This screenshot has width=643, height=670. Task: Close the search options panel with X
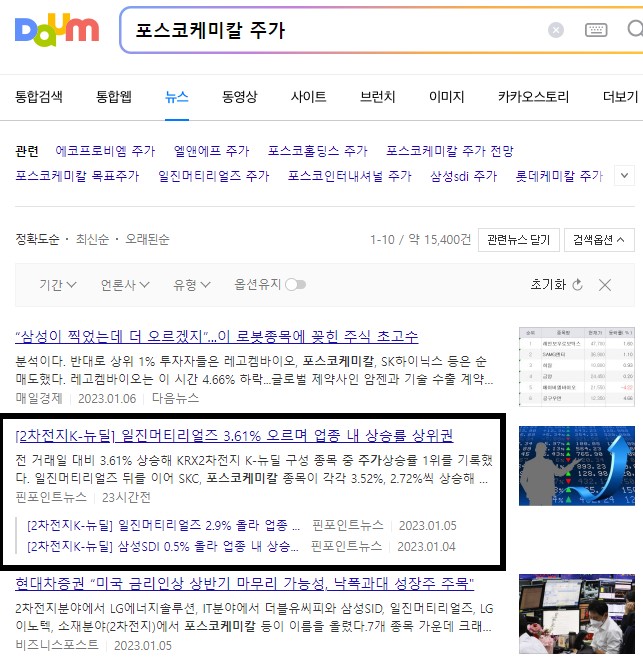[x=605, y=285]
